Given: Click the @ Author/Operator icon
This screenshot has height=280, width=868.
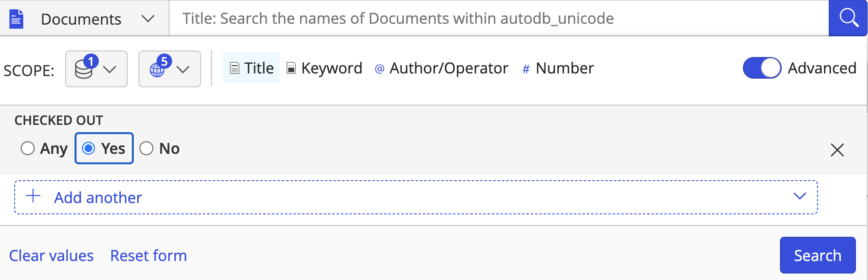Looking at the screenshot, I should pos(380,69).
